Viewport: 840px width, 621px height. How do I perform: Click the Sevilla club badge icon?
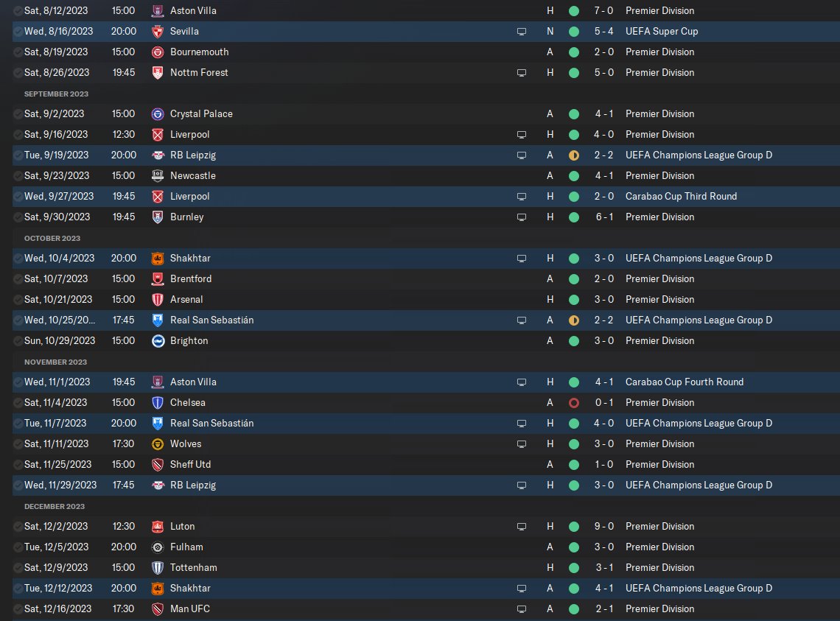157,32
